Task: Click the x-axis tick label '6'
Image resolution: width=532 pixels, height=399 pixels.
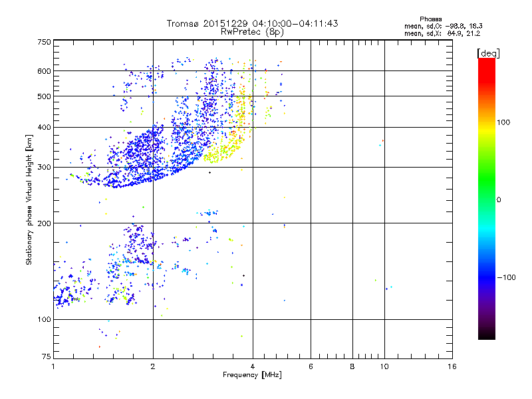Action: [311, 366]
